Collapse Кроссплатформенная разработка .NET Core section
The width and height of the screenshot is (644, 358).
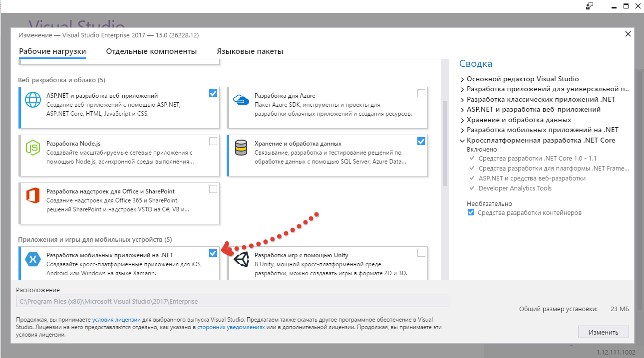pos(463,141)
